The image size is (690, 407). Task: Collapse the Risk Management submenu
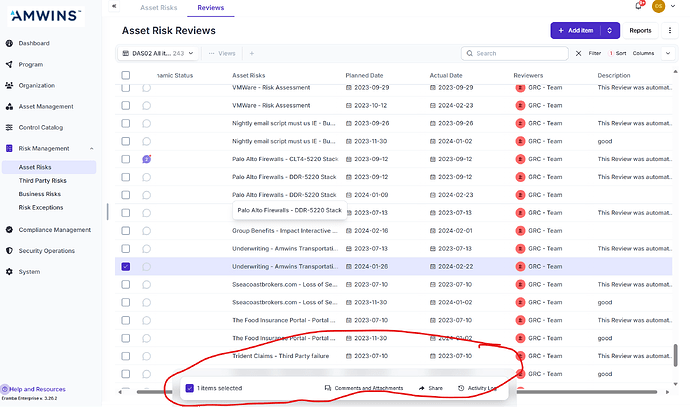(92, 149)
